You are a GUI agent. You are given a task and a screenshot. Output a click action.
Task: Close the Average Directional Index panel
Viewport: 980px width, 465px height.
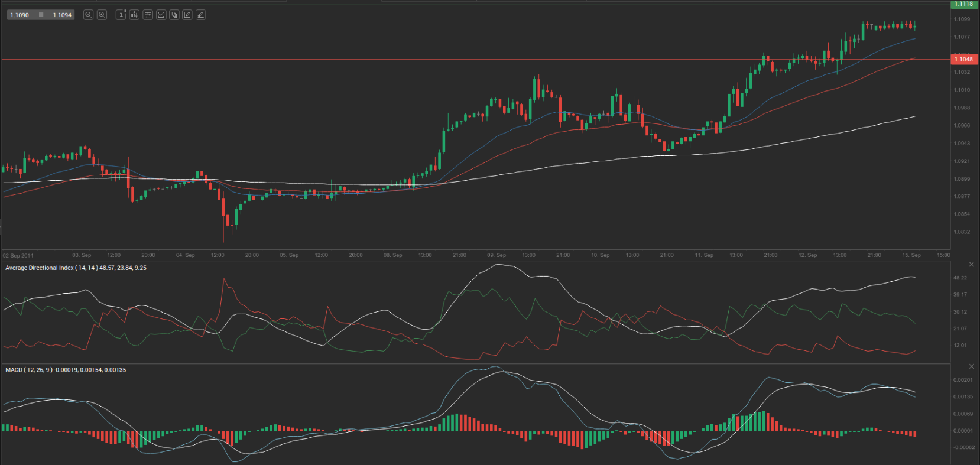pos(971,264)
